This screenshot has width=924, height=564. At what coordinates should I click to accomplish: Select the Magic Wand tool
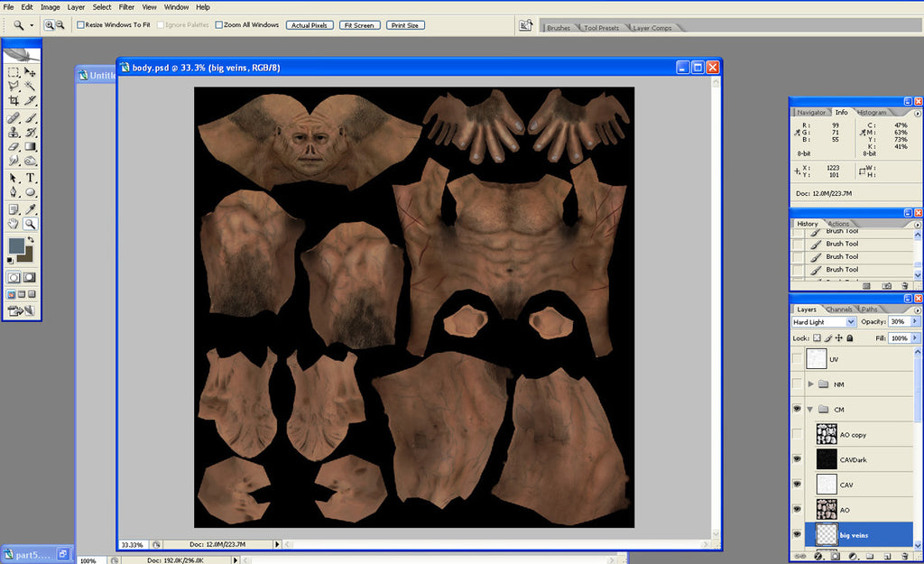(x=31, y=87)
